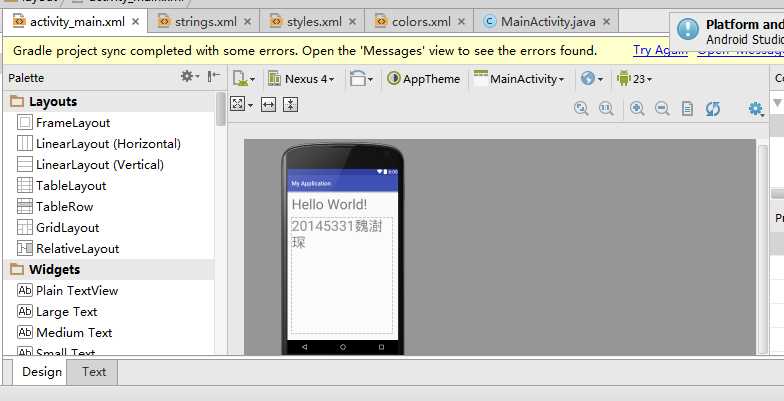
Task: Select the Text tab
Action: pos(94,372)
